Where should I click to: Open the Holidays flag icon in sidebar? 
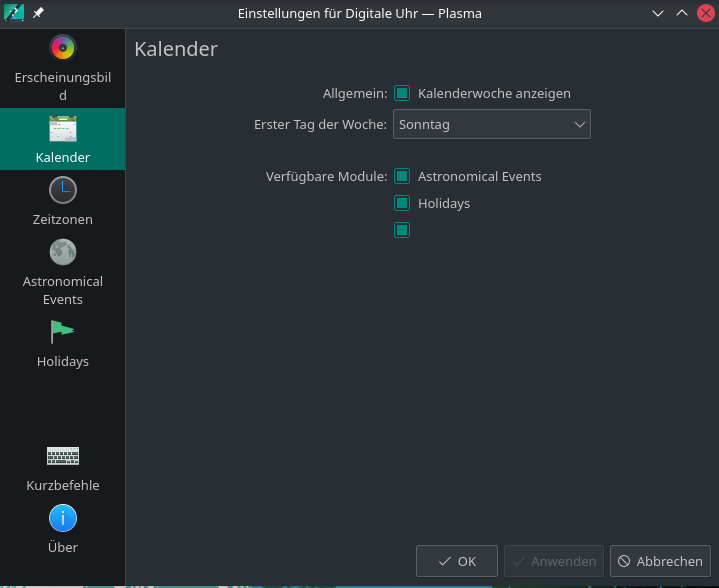[x=63, y=332]
